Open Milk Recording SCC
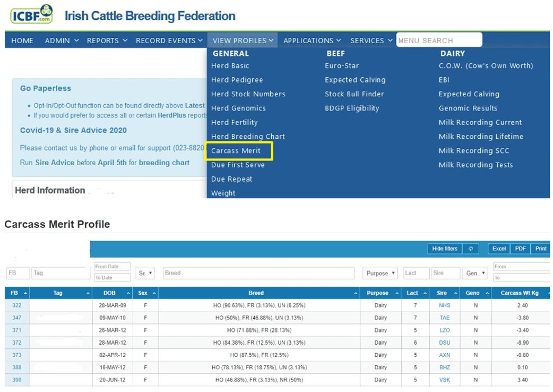 click(474, 150)
